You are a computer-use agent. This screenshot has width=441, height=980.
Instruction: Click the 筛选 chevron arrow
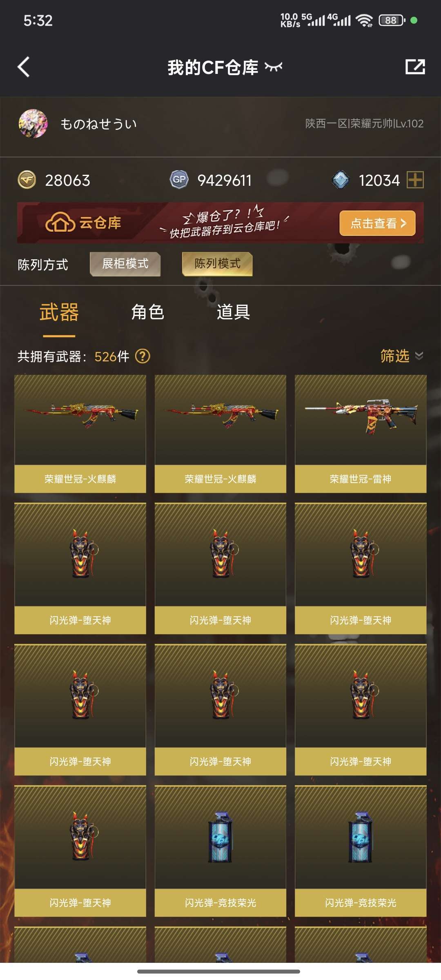click(419, 356)
